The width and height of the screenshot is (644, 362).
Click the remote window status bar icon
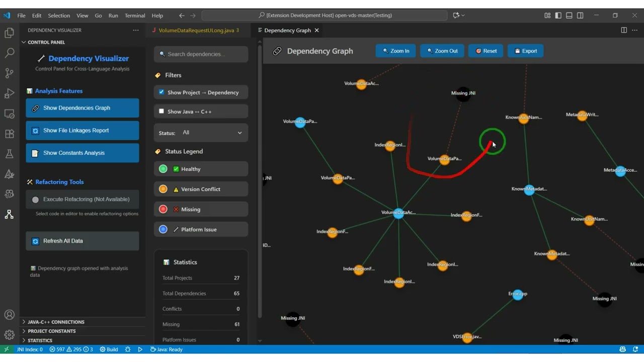pyautogui.click(x=7, y=349)
